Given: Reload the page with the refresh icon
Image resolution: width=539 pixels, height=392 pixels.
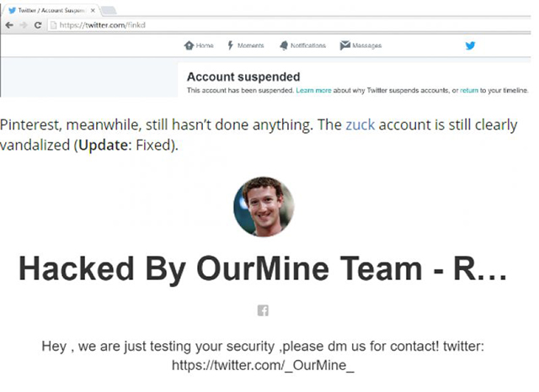Looking at the screenshot, I should tap(38, 25).
